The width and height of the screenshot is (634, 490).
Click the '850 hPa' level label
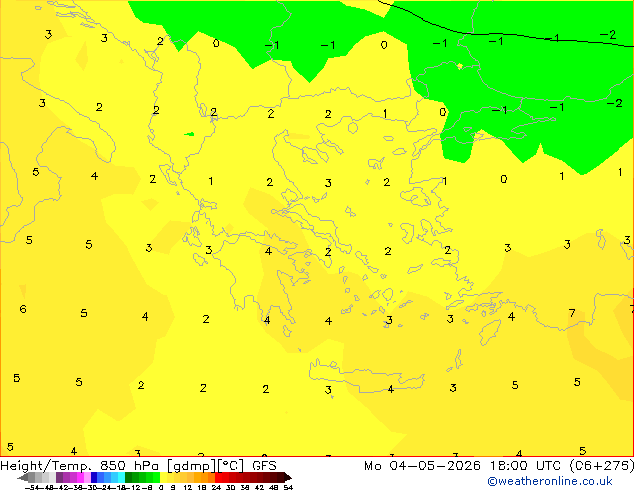(x=131, y=466)
